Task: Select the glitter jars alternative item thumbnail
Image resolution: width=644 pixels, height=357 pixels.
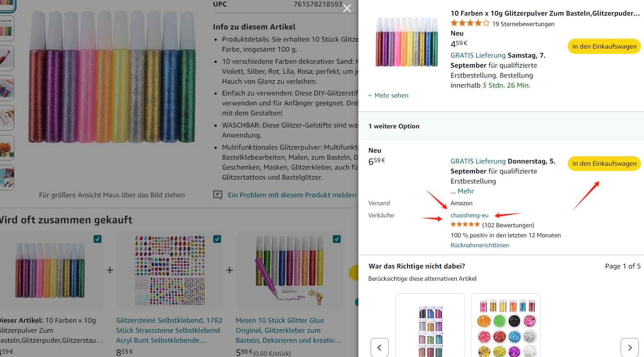Action: pyautogui.click(x=506, y=328)
